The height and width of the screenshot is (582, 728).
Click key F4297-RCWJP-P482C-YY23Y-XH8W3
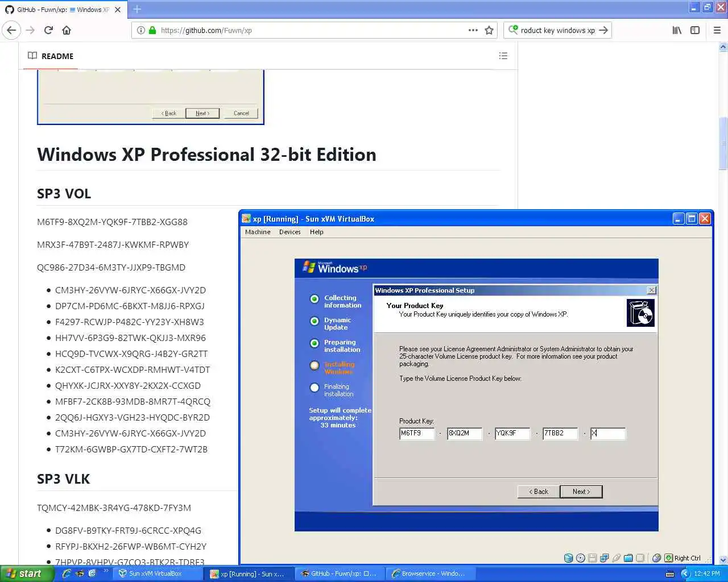(130, 322)
